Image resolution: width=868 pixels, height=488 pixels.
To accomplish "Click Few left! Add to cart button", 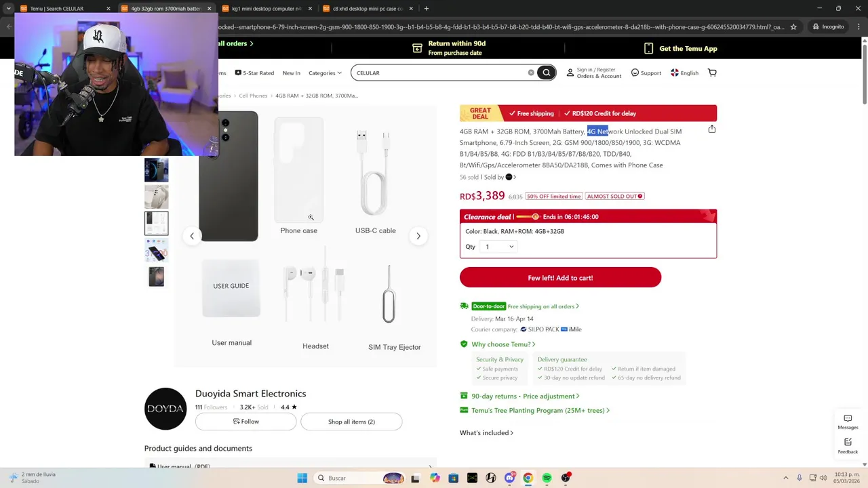I will [x=560, y=277].
